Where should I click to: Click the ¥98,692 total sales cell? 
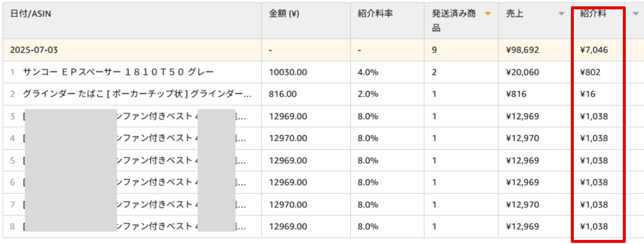coord(522,50)
